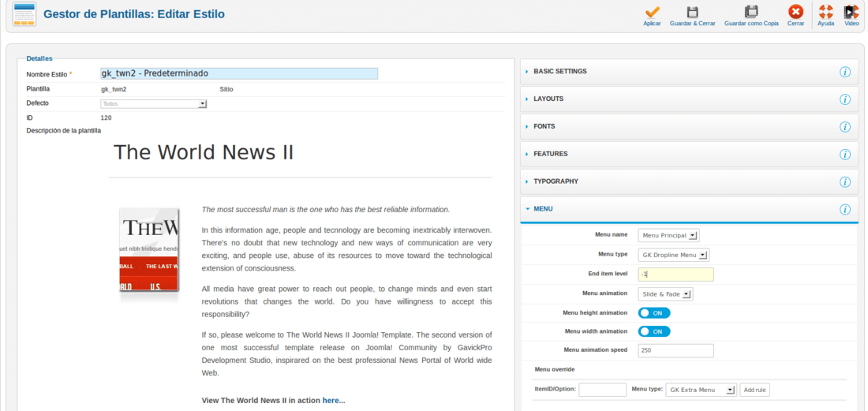Screen dimensions: 868x411
Task: Click the info icon for Menu section
Action: pos(845,209)
